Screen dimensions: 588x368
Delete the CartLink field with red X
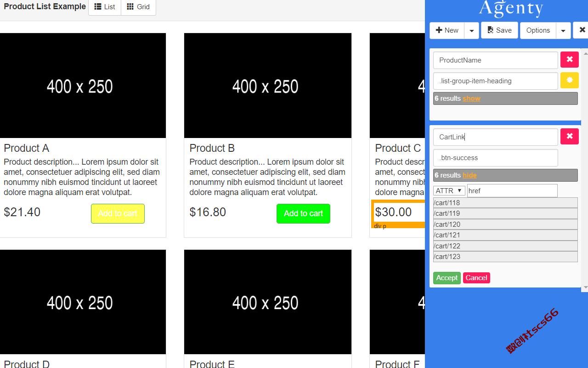[570, 136]
